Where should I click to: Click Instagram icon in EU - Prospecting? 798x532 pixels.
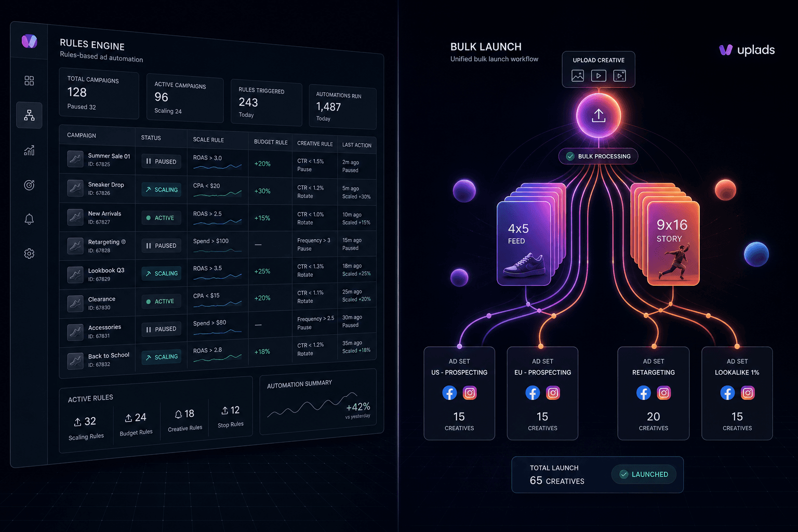[x=553, y=393]
